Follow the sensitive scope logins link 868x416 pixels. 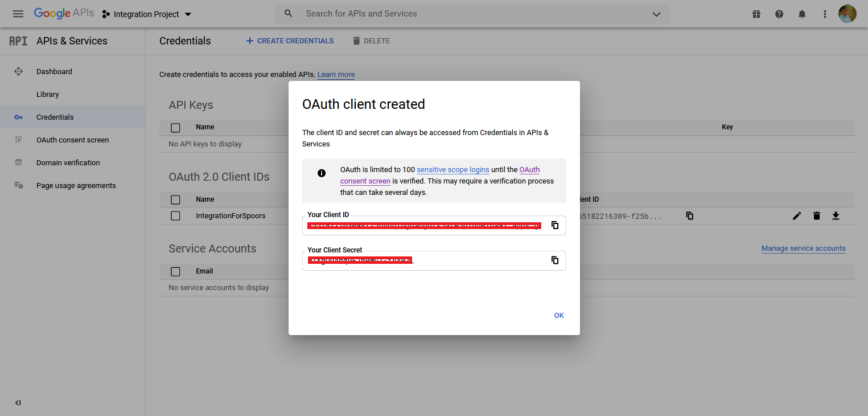click(452, 170)
